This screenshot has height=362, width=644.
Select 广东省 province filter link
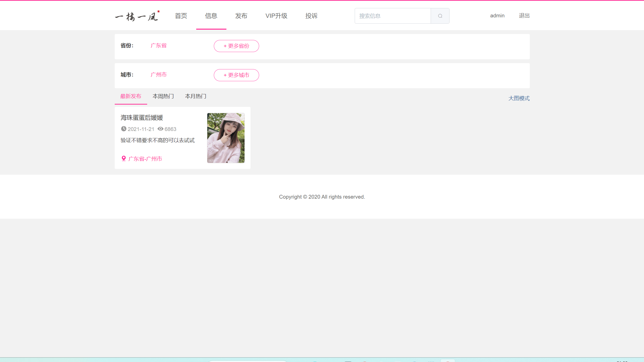[x=159, y=46]
